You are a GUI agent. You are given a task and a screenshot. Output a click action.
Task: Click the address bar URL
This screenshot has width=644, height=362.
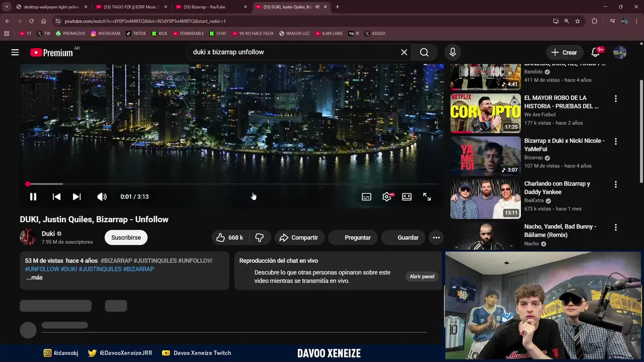click(145, 21)
